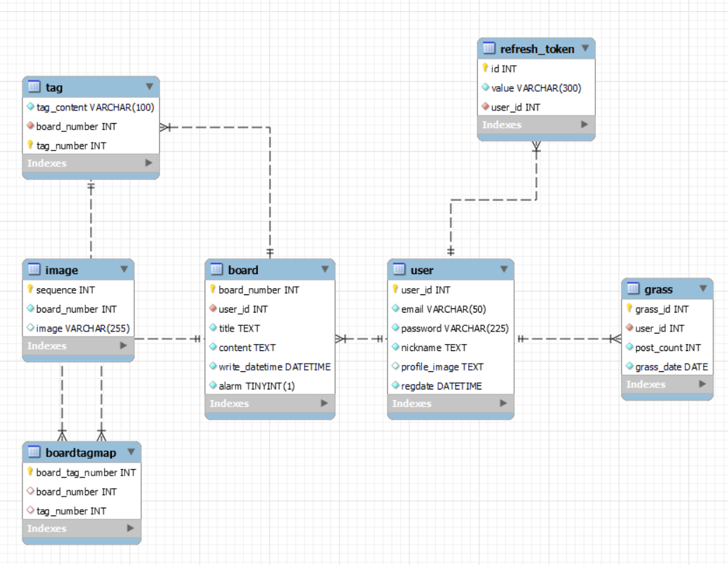Select the board table title

tap(243, 270)
